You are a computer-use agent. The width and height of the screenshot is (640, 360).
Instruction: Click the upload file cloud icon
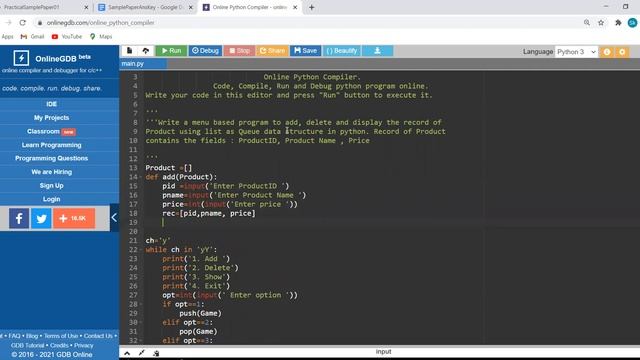point(146,51)
